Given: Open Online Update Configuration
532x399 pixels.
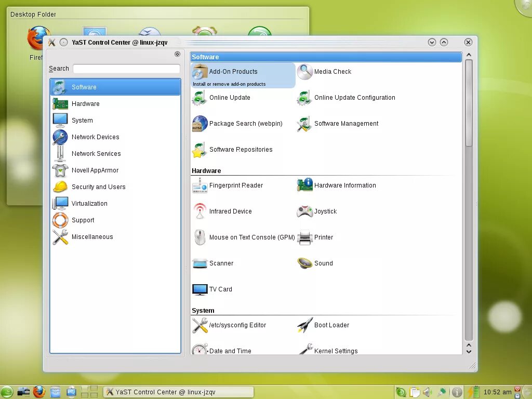Looking at the screenshot, I should (345, 98).
